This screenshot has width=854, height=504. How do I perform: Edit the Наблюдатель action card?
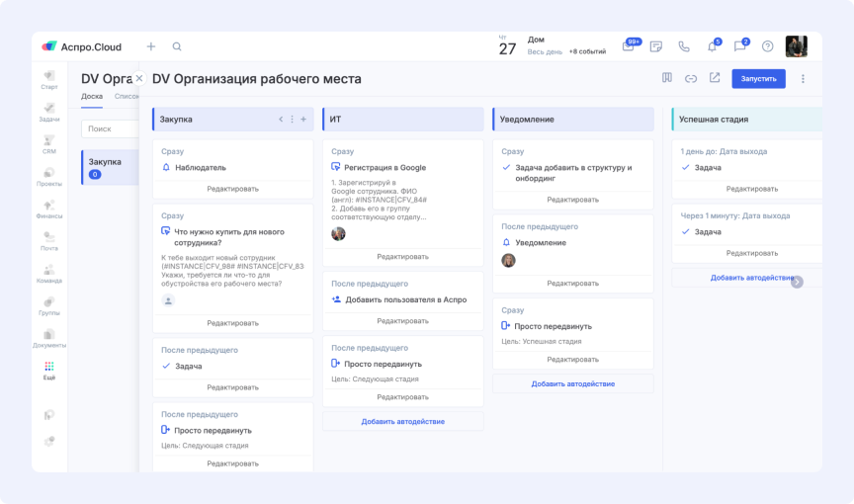click(x=232, y=189)
